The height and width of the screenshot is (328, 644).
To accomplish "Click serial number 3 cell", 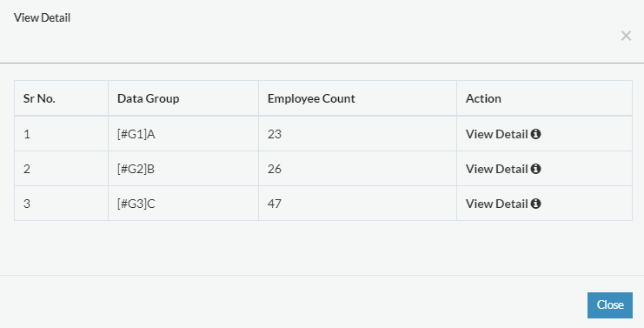I will pos(61,204).
